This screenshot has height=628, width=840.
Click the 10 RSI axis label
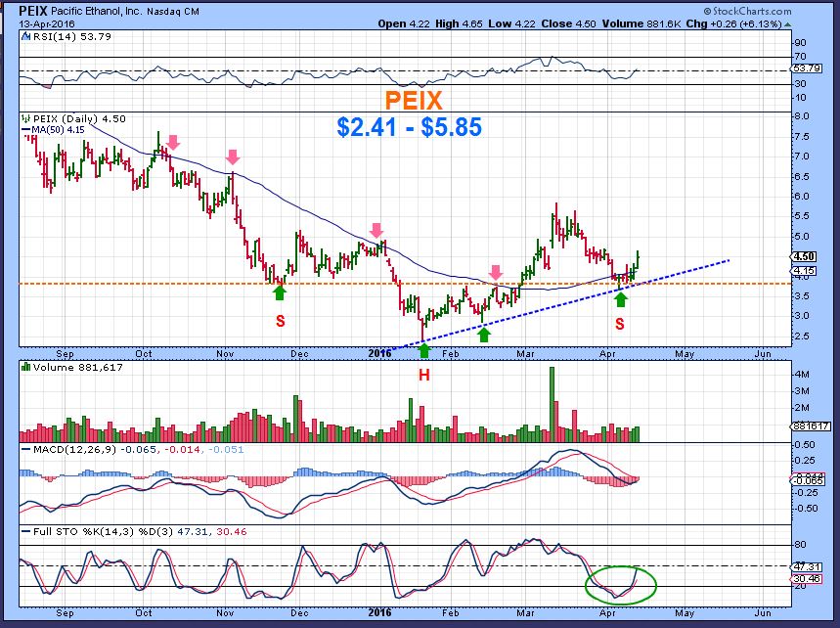click(x=800, y=98)
